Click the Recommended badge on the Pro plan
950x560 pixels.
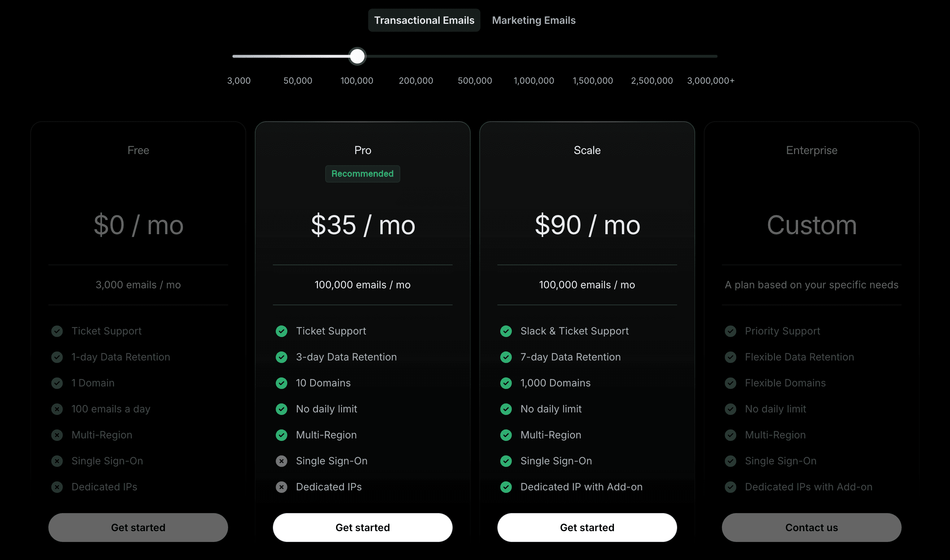click(x=362, y=174)
